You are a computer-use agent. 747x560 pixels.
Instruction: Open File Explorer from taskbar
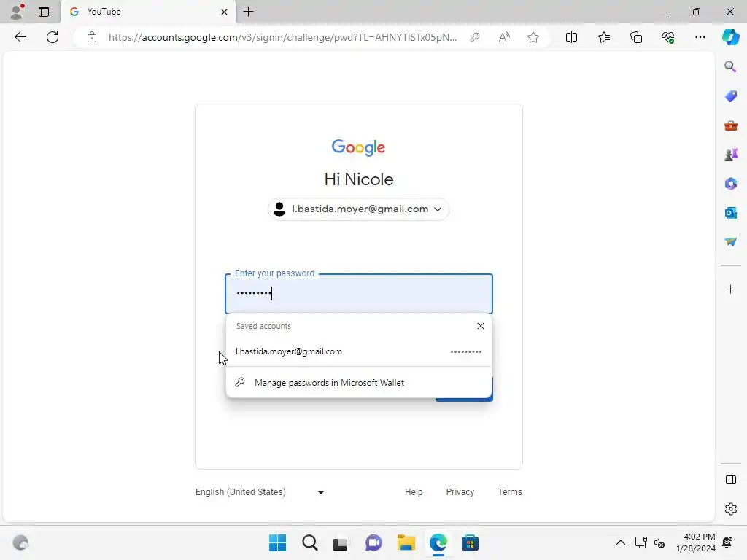[x=406, y=542]
